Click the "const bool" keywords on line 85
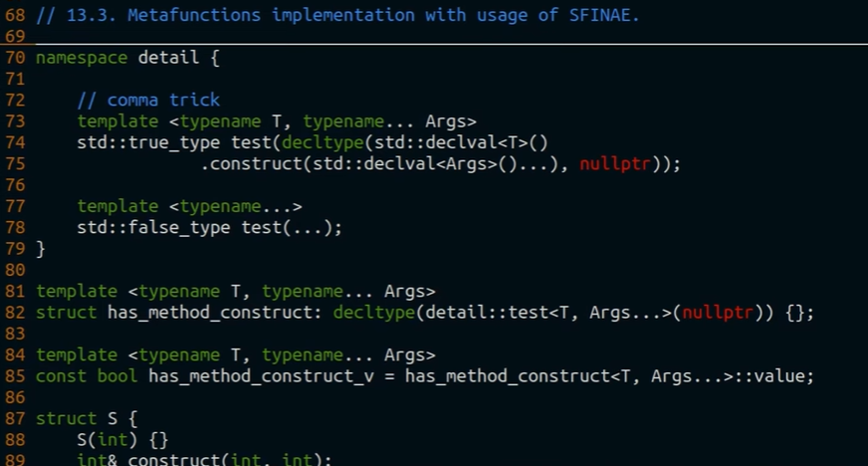868x466 pixels. click(87, 376)
